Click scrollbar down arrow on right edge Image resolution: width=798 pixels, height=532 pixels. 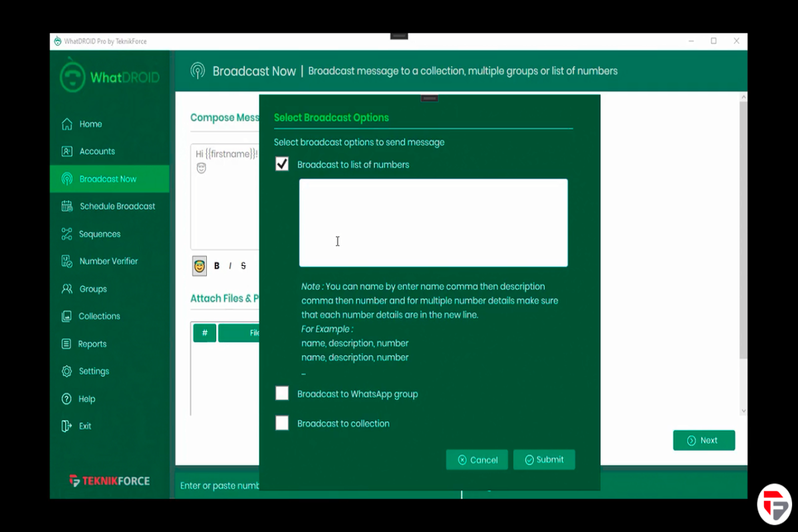pos(743,411)
